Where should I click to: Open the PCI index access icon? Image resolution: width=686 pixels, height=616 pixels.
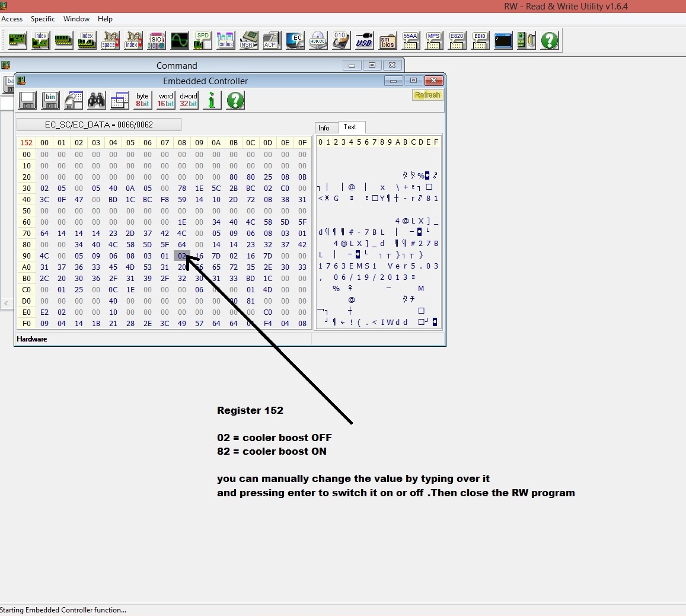pyautogui.click(x=41, y=40)
